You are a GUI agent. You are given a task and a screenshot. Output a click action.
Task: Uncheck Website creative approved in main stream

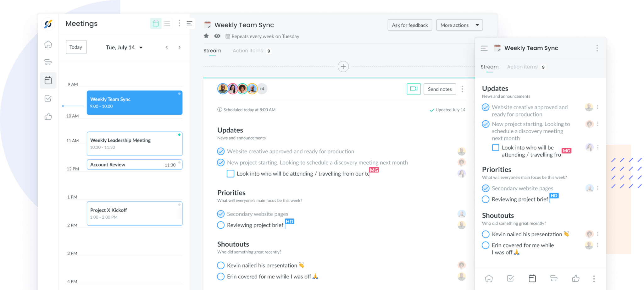coord(221,151)
